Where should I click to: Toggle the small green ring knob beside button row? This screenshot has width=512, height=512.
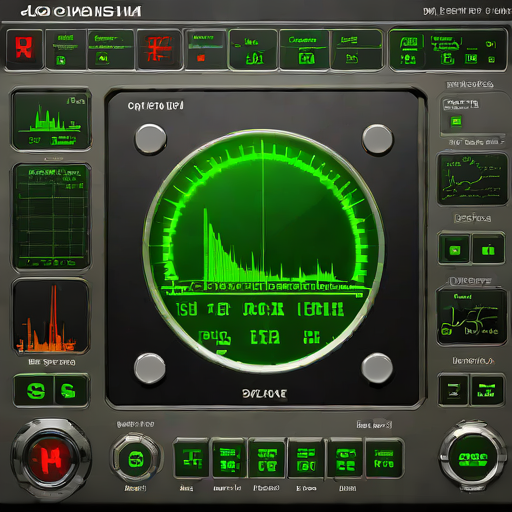click(x=136, y=459)
